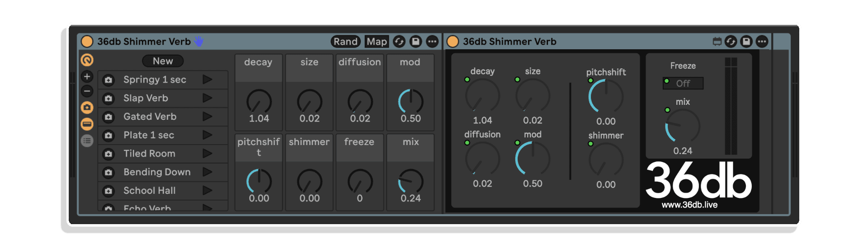Screen dimensions: 868x249
Task: Overwrite the Springy 1 sec variation via camera icon
Action: [x=108, y=80]
